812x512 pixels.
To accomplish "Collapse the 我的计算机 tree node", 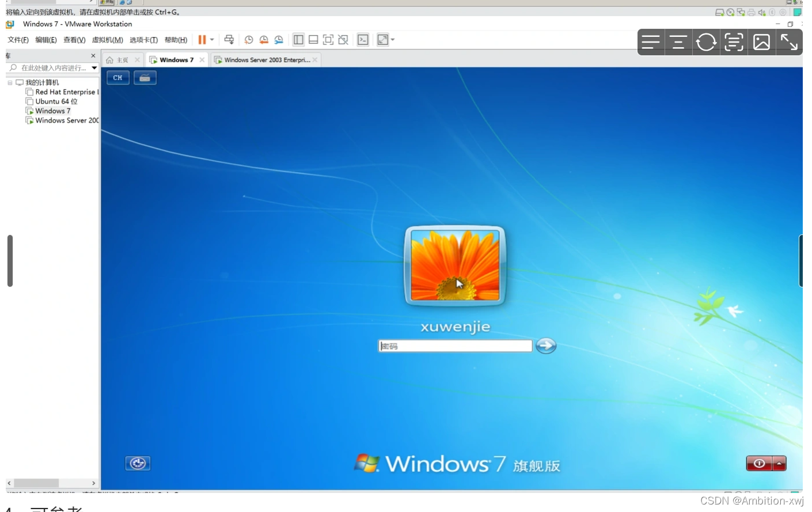I will (x=10, y=83).
